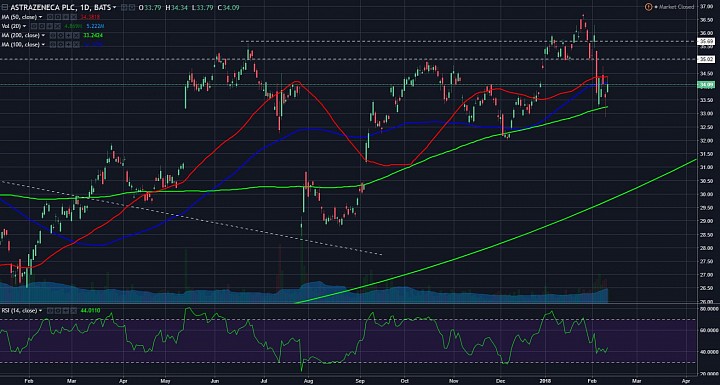The image size is (720, 385).
Task: Remove Vol (20) with its X icon
Action: click(x=57, y=26)
